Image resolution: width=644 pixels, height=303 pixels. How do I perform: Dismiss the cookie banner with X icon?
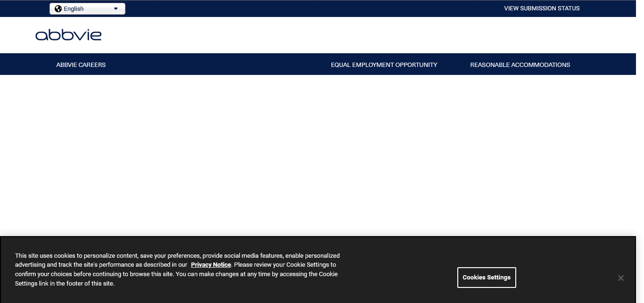[620, 278]
